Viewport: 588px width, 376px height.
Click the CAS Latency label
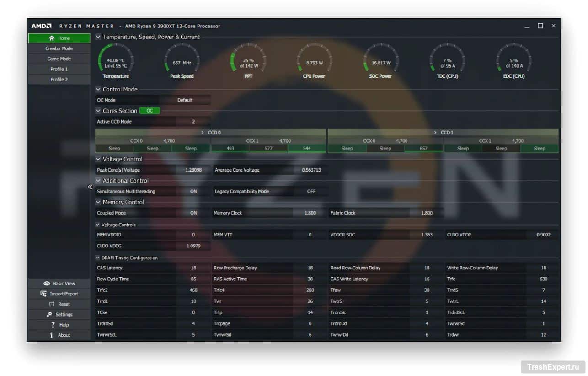pyautogui.click(x=110, y=268)
